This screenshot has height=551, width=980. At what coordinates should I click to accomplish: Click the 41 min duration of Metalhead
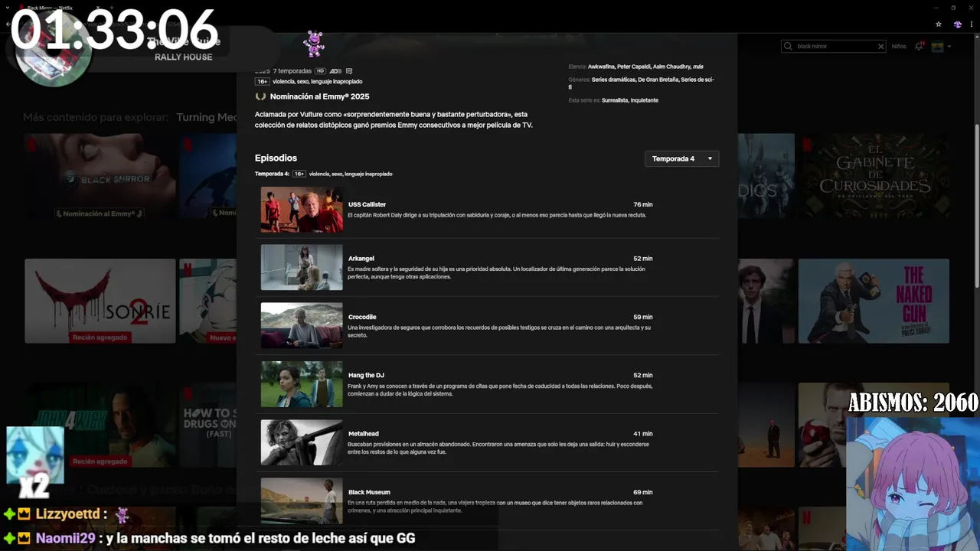[643, 434]
